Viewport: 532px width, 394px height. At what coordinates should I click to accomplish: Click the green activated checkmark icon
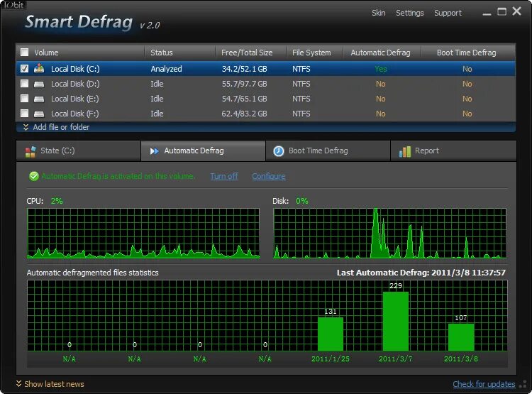(34, 176)
